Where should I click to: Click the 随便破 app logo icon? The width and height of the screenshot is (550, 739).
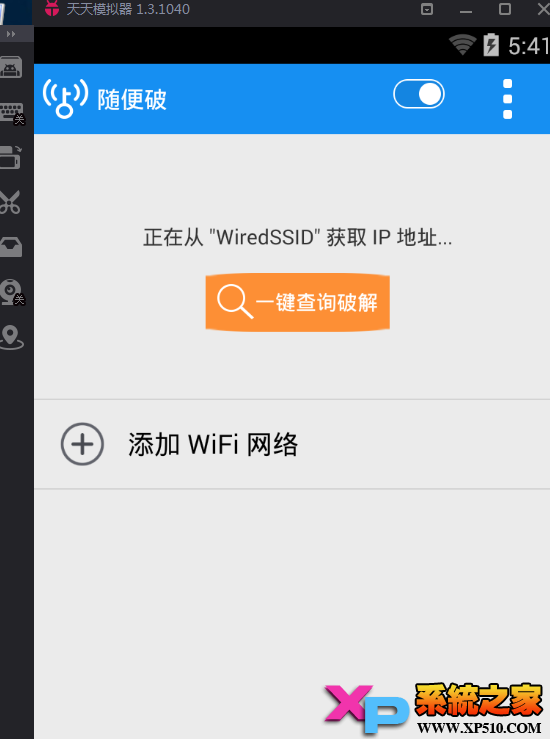coord(65,99)
